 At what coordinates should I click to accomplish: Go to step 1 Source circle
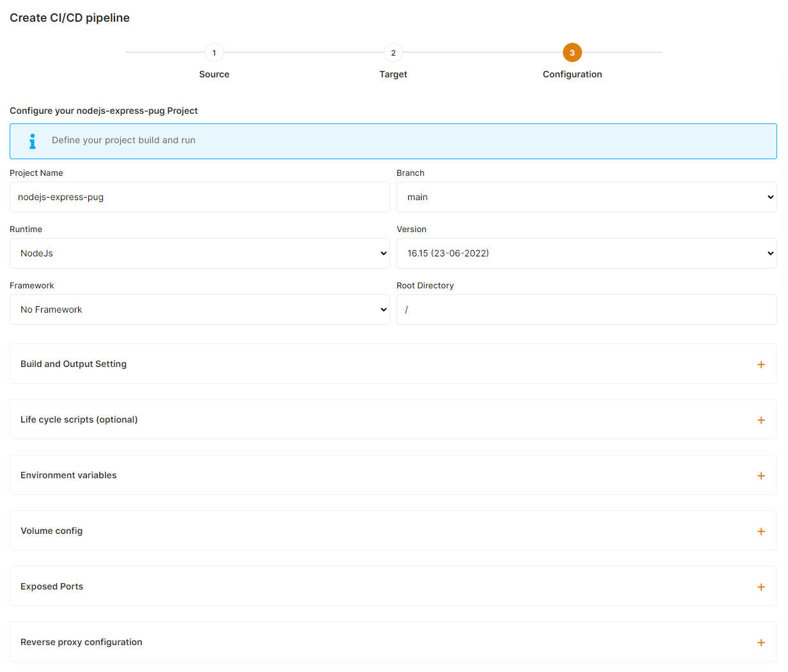[x=214, y=52]
